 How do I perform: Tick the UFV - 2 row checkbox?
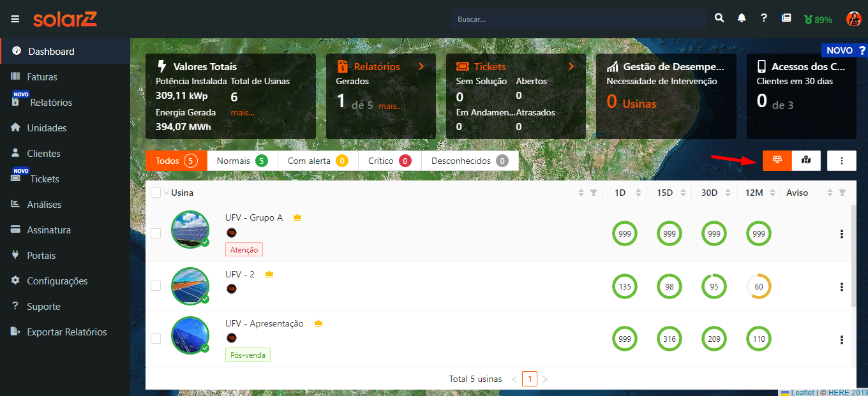pos(156,286)
